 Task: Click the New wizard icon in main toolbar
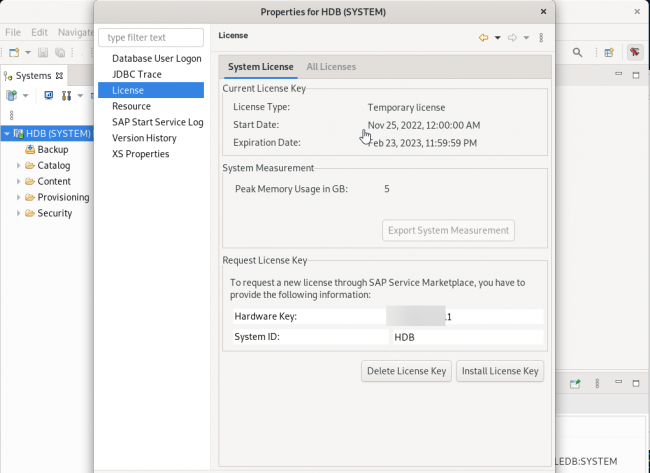pos(14,52)
